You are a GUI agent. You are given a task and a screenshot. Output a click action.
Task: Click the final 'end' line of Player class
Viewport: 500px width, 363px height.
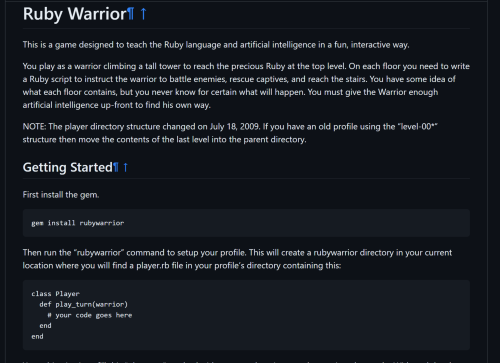37,336
